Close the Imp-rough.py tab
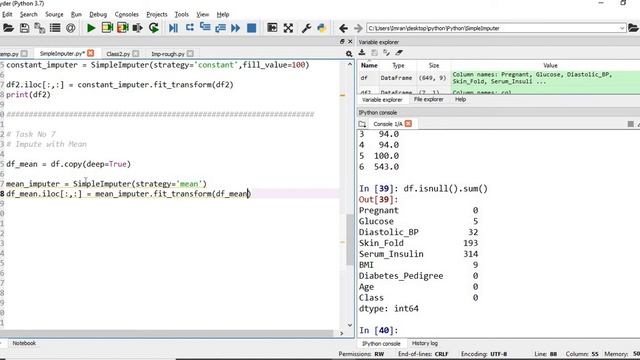 click(190, 54)
